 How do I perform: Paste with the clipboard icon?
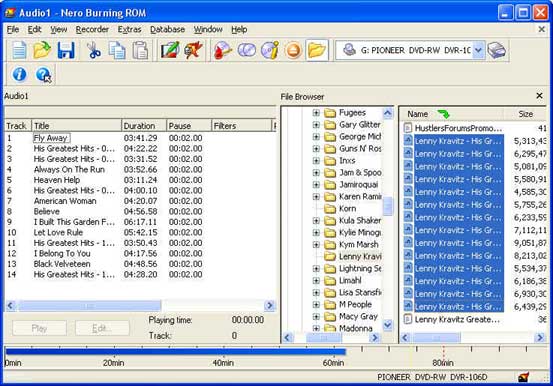pos(140,50)
